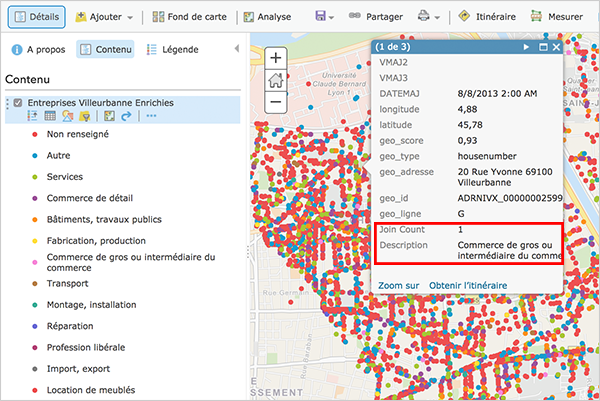This screenshot has width=600, height=401.
Task: Zoom in with the plus button
Action: point(276,58)
